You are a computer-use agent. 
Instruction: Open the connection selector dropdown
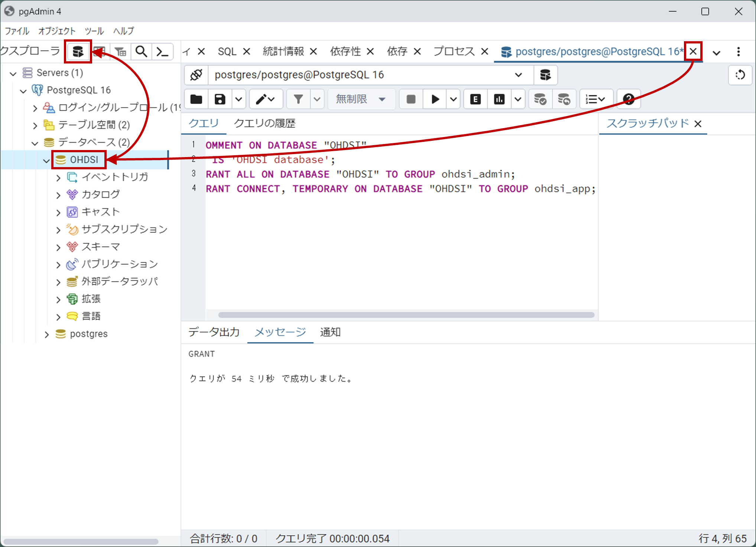coord(371,75)
